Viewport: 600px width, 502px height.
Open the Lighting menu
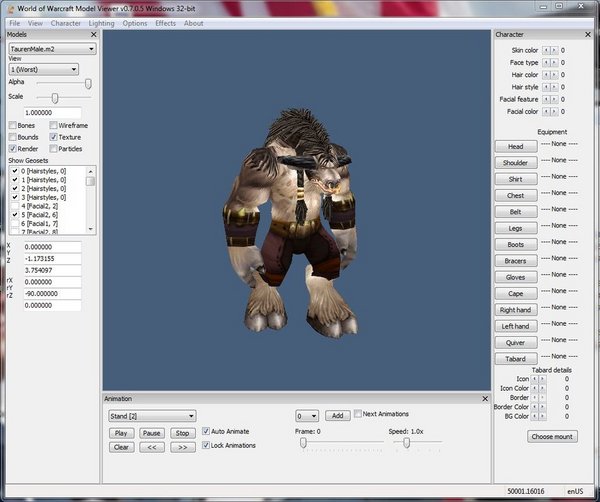[x=101, y=23]
